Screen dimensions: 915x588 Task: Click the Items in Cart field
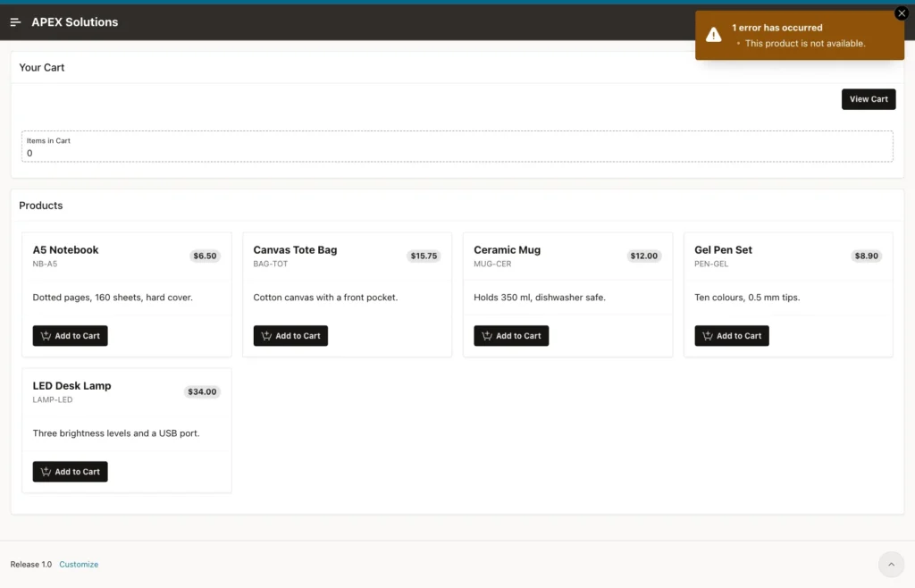coord(457,147)
